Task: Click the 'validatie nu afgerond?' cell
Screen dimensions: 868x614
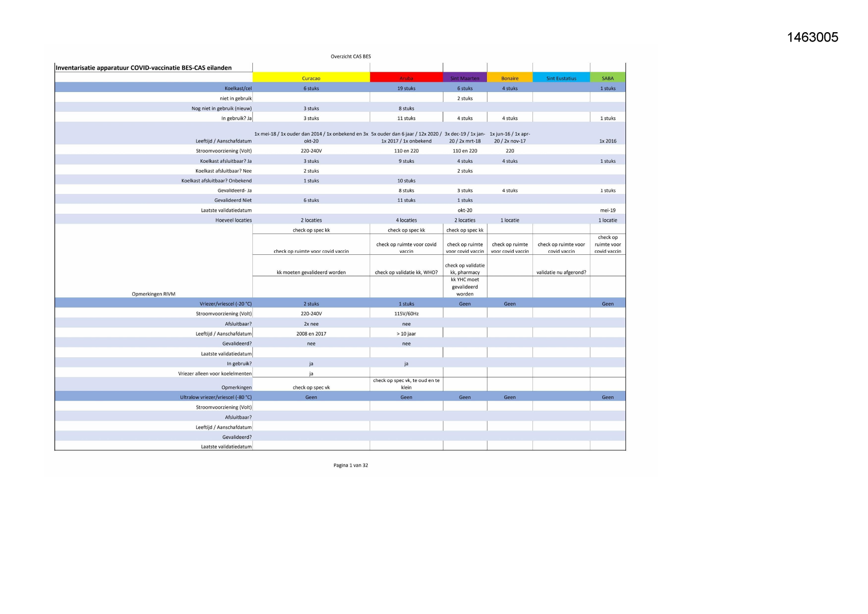Action: [561, 272]
